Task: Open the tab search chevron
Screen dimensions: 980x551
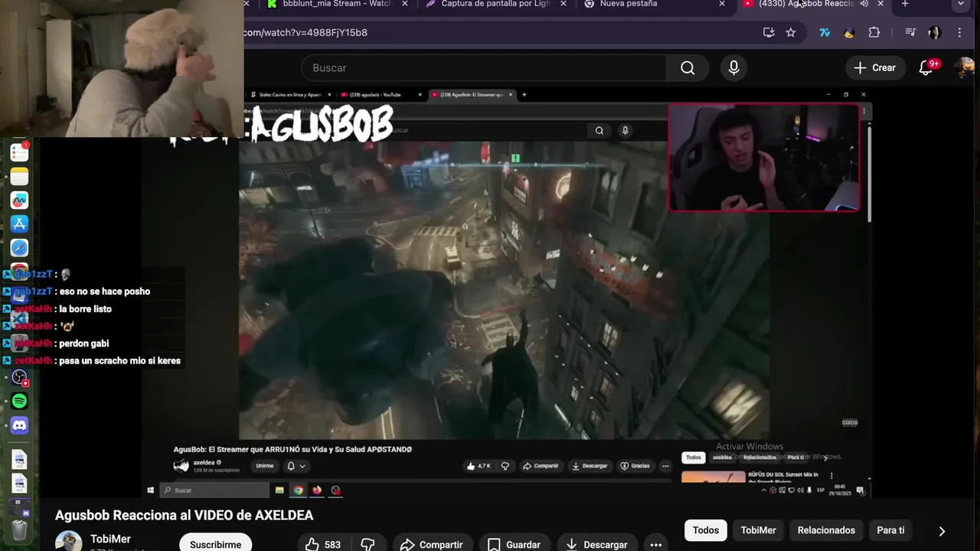Action: tap(961, 4)
